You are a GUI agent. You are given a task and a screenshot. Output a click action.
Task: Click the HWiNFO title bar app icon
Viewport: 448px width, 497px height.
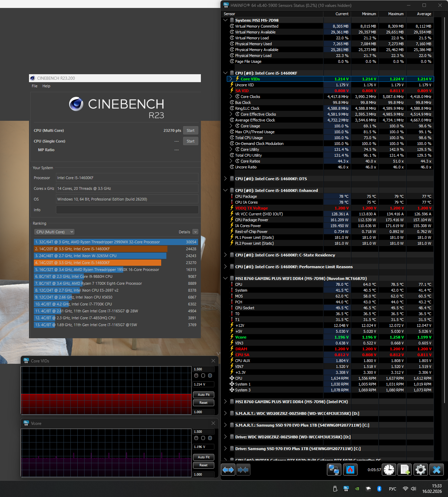(226, 5)
